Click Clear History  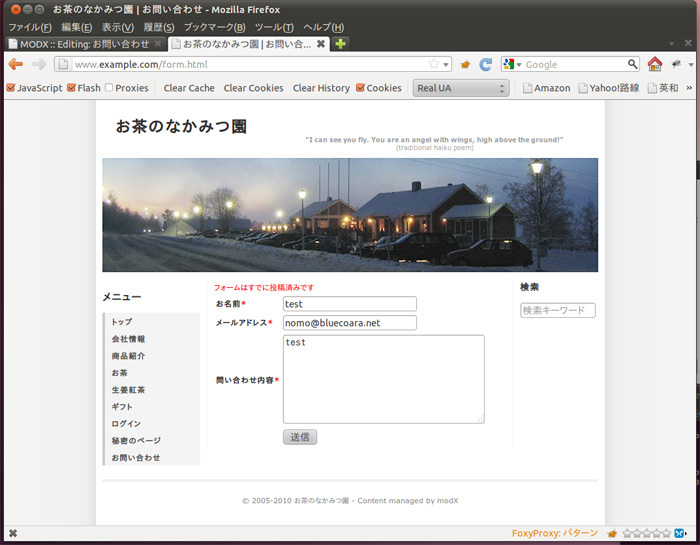[321, 88]
